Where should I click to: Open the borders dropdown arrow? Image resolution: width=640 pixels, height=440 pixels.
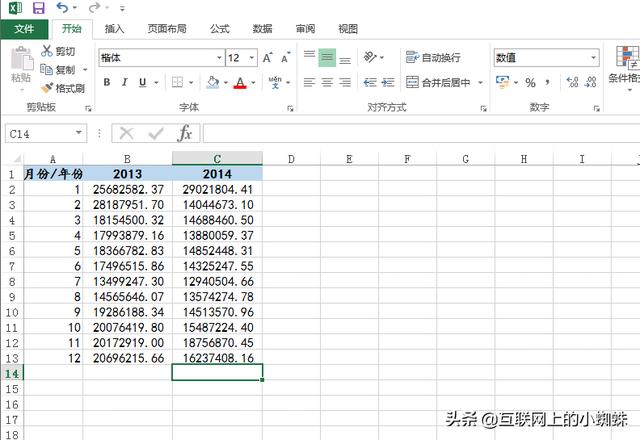tap(191, 83)
